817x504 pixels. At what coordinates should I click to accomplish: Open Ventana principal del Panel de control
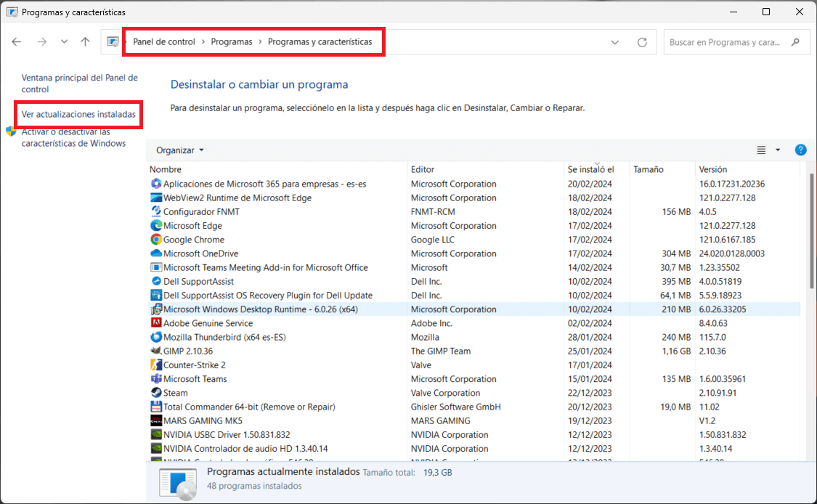coord(80,84)
